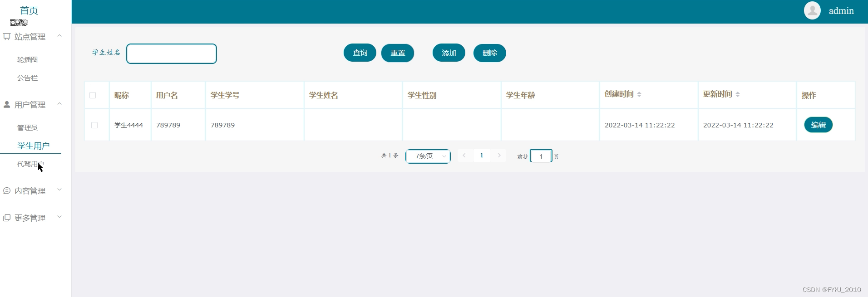
Task: Expand the 更多管理 menu chevron
Action: (59, 217)
